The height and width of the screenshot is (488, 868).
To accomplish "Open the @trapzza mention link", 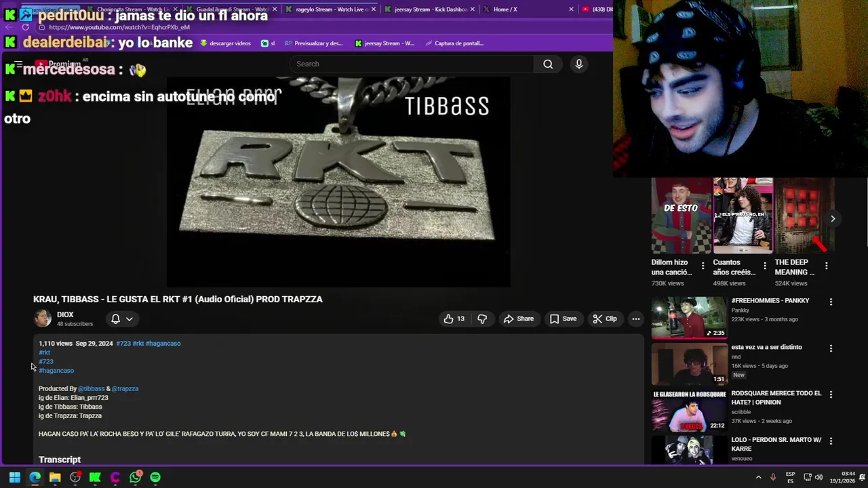I will pos(125,389).
